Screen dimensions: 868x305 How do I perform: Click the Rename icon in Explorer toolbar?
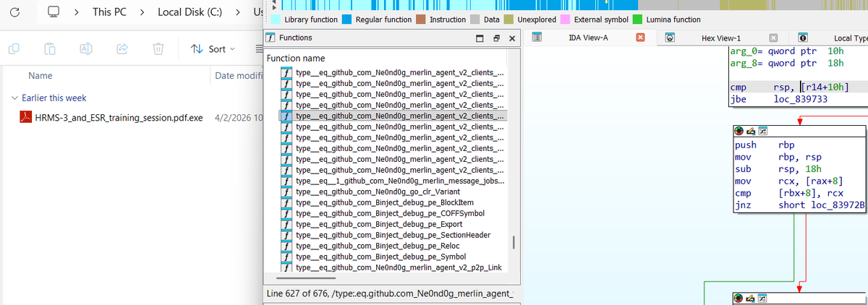point(85,48)
